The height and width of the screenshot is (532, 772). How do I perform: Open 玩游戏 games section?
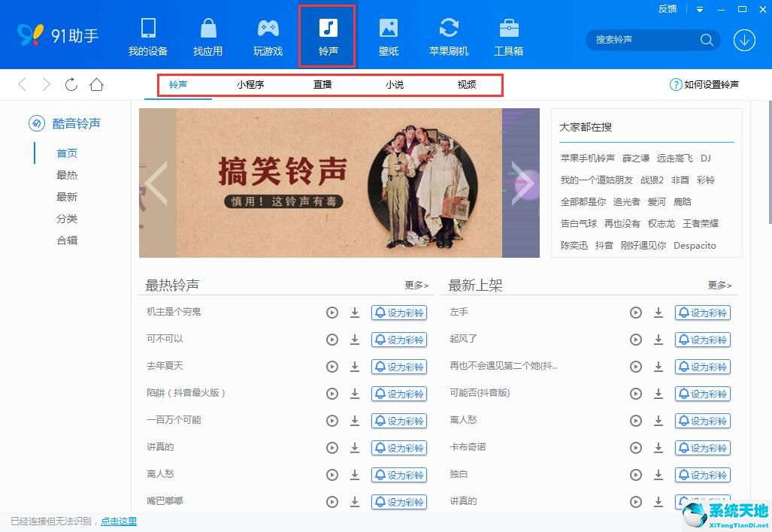(268, 35)
